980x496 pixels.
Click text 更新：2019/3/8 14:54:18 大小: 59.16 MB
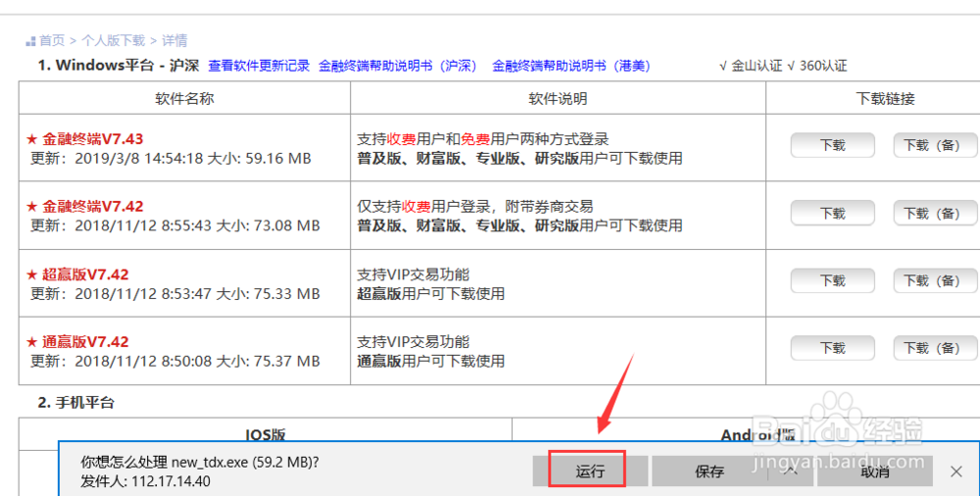click(171, 158)
